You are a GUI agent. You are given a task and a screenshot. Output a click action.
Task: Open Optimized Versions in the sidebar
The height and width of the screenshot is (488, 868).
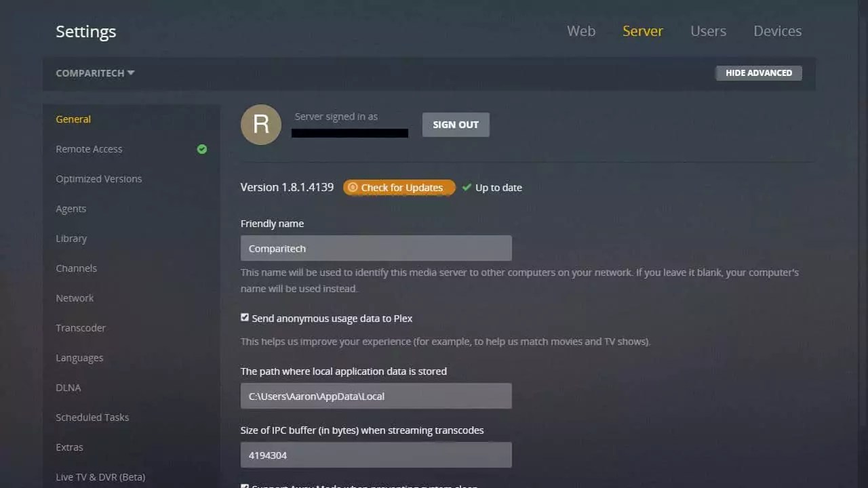coord(99,179)
